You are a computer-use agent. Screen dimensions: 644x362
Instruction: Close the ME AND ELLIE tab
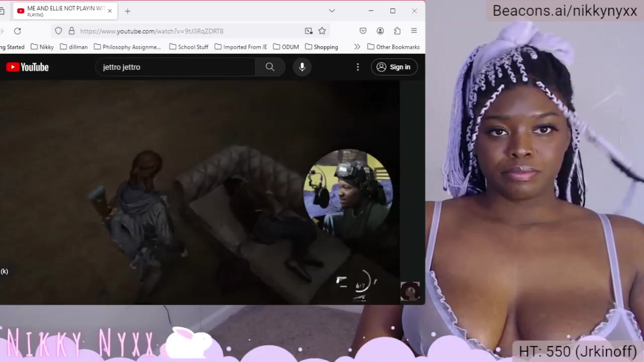pyautogui.click(x=110, y=11)
